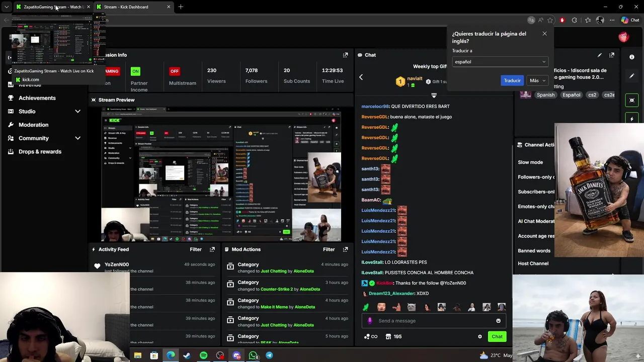644x362 pixels.
Task: Switch to ZapatitoGaming Stream browser tab
Action: [x=53, y=7]
